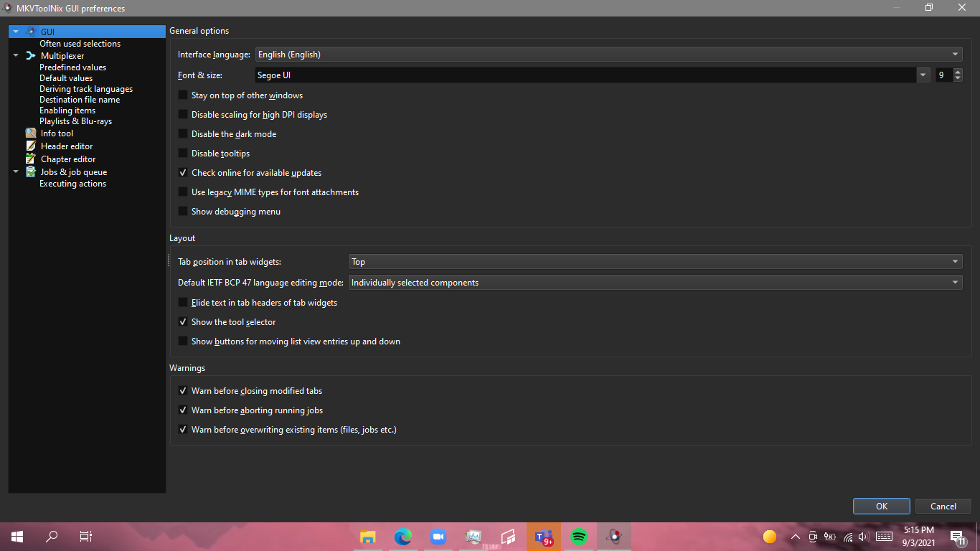The width and height of the screenshot is (980, 551).
Task: Toggle Disable scaling for high DPI displays
Action: click(183, 115)
